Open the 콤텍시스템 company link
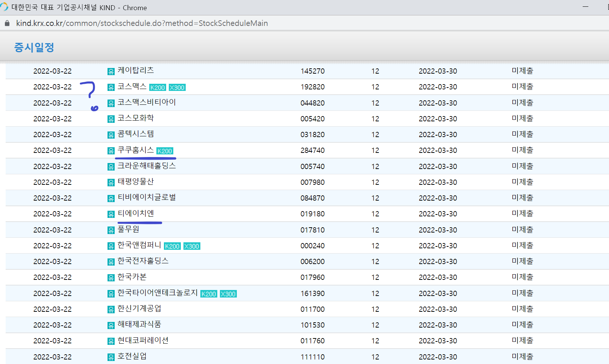 [136, 134]
